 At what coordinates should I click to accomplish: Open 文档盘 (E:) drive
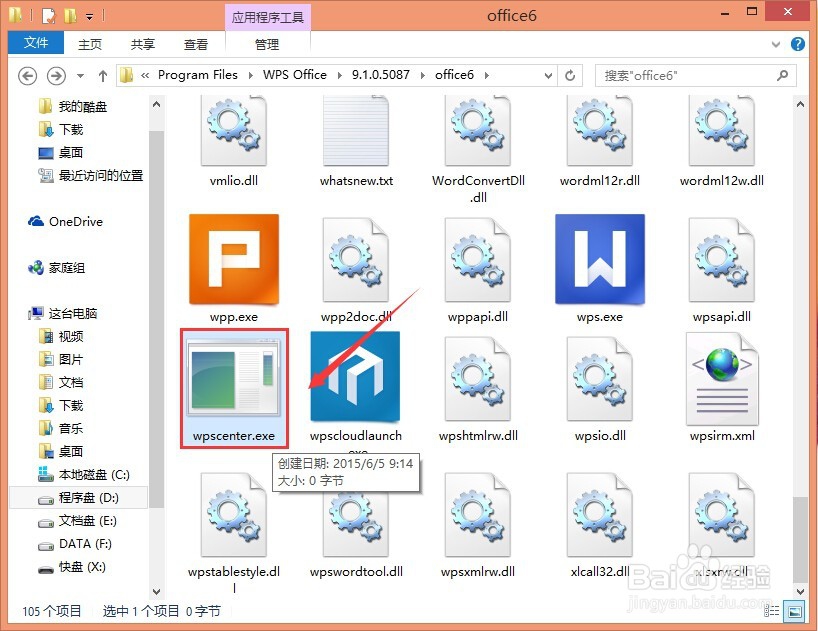coord(77,520)
